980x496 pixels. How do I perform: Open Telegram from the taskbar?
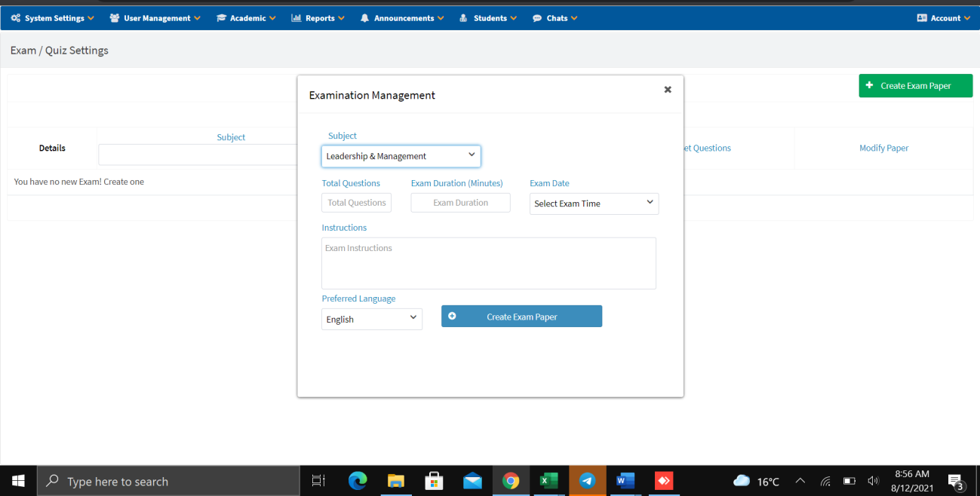pos(587,481)
